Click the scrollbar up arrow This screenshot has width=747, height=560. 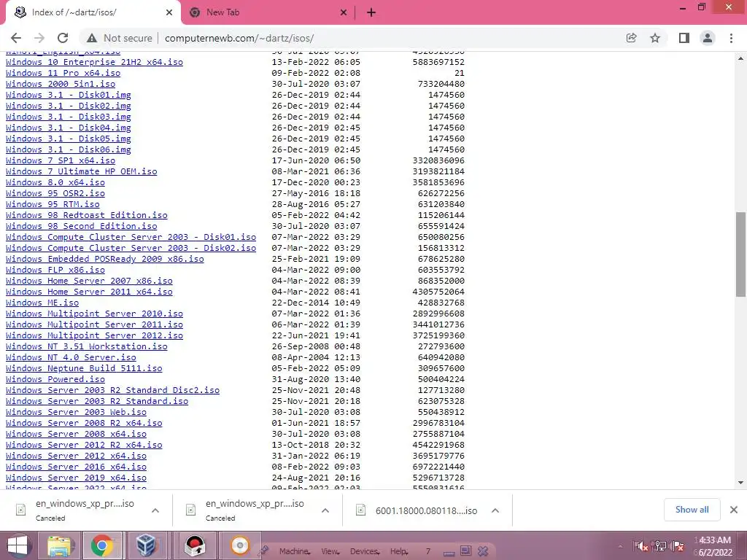[741, 58]
